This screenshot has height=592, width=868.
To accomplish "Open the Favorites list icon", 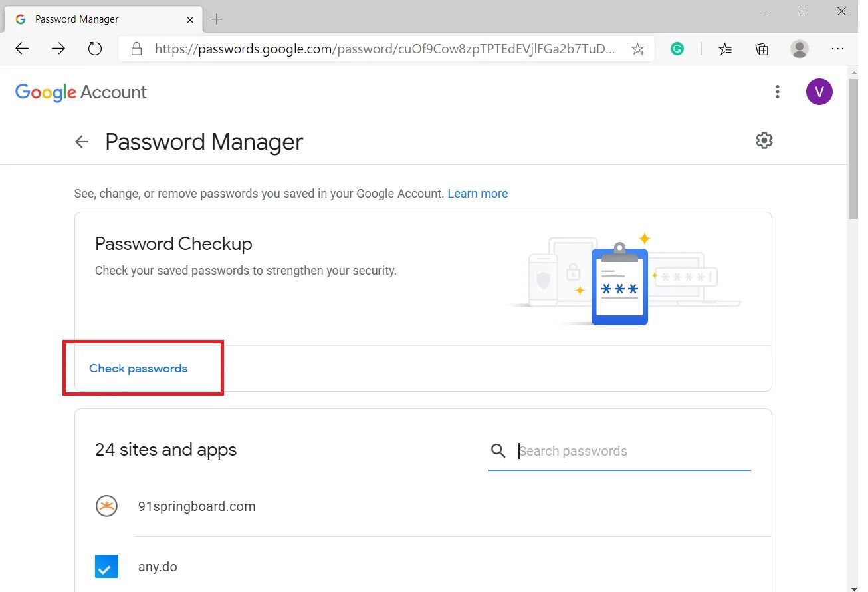I will coord(725,49).
